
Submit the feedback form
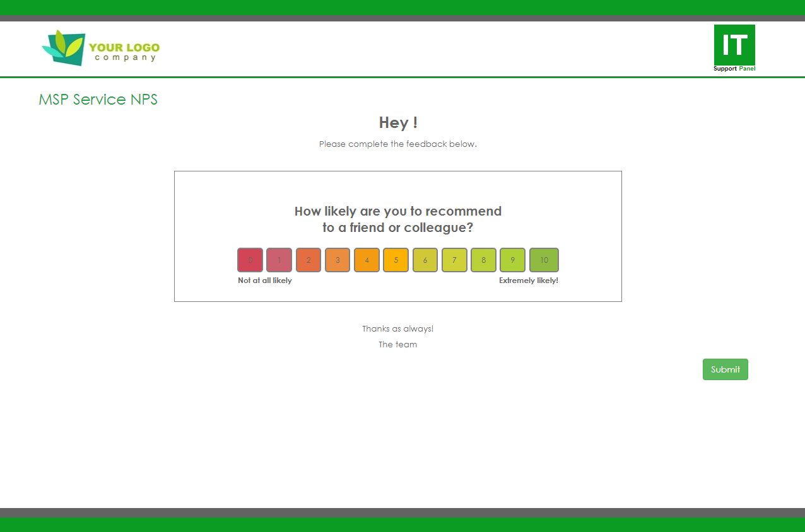pyautogui.click(x=725, y=369)
